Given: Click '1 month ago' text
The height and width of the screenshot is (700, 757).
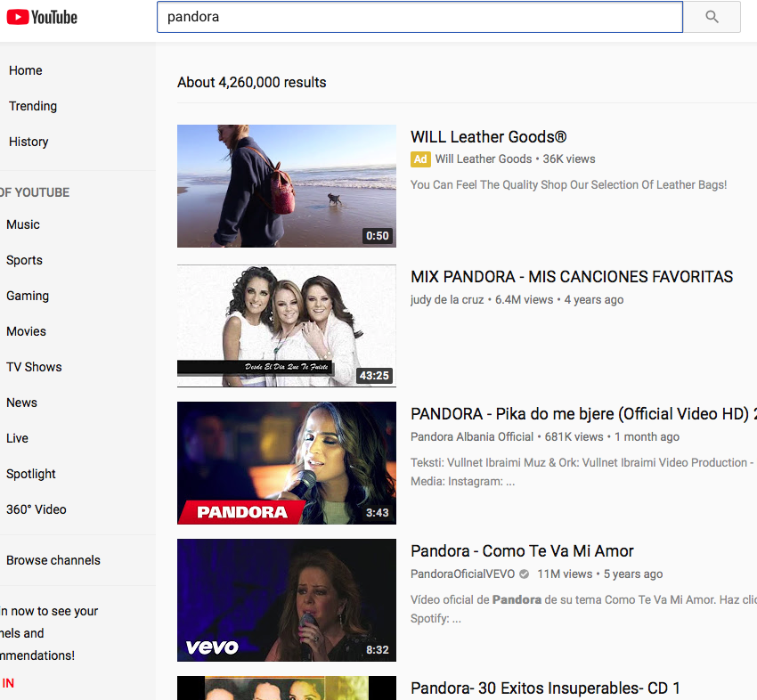Looking at the screenshot, I should click(647, 437).
